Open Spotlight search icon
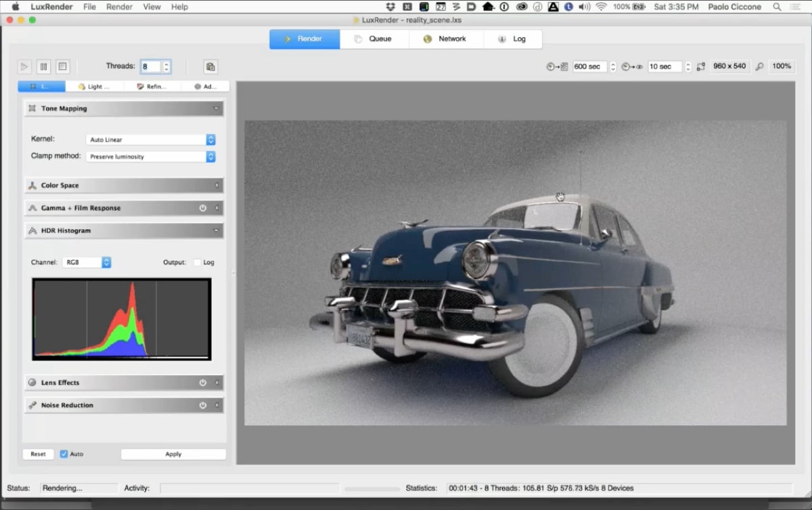Image resolution: width=812 pixels, height=510 pixels. coord(777,7)
